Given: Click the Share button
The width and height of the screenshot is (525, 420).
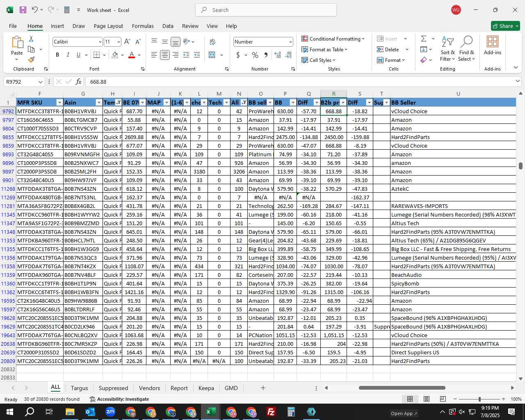Looking at the screenshot, I should (x=506, y=26).
